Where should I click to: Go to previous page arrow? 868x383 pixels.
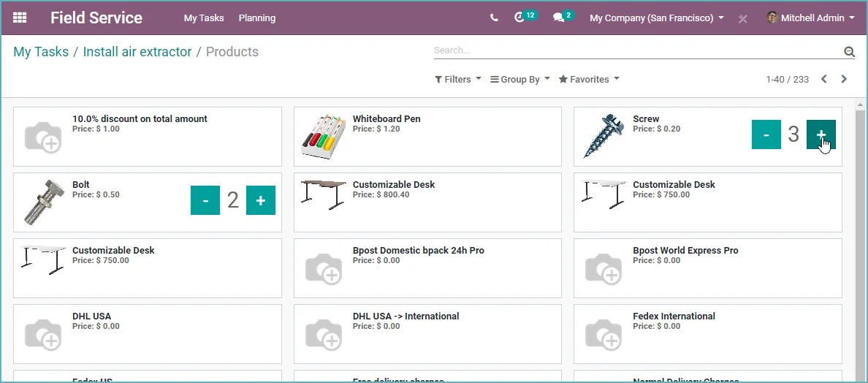pos(823,79)
